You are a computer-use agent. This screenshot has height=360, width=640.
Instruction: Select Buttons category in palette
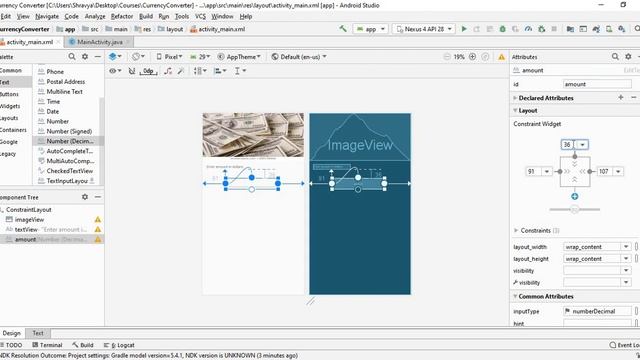point(10,94)
